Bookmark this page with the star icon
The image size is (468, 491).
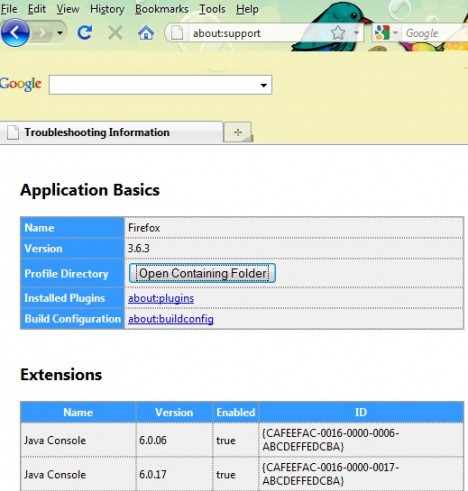[338, 33]
